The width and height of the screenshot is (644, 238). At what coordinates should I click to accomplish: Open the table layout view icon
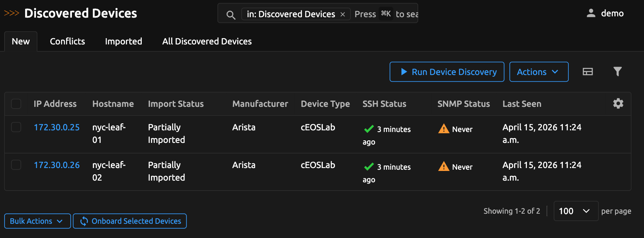588,72
